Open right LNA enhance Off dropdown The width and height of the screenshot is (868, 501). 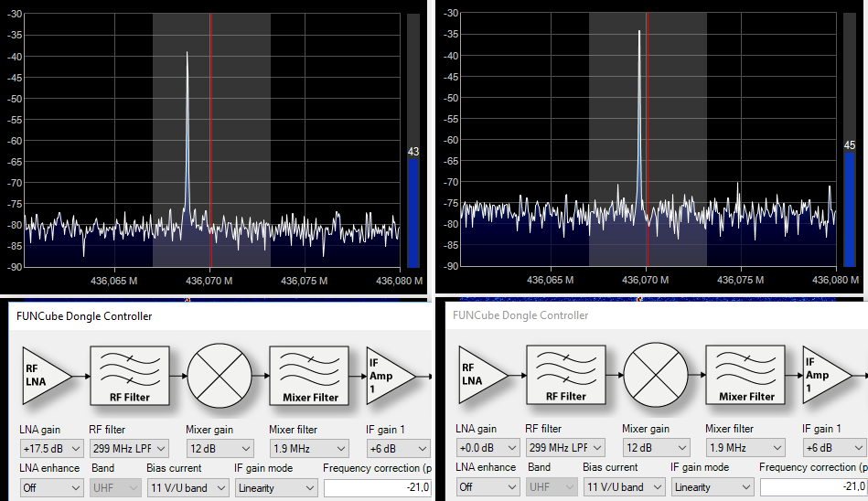[488, 486]
